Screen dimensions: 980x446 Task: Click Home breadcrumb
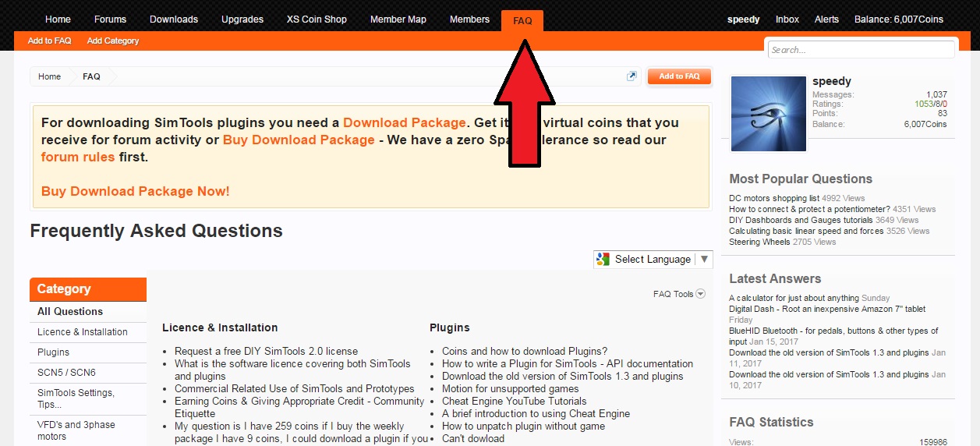[x=49, y=76]
